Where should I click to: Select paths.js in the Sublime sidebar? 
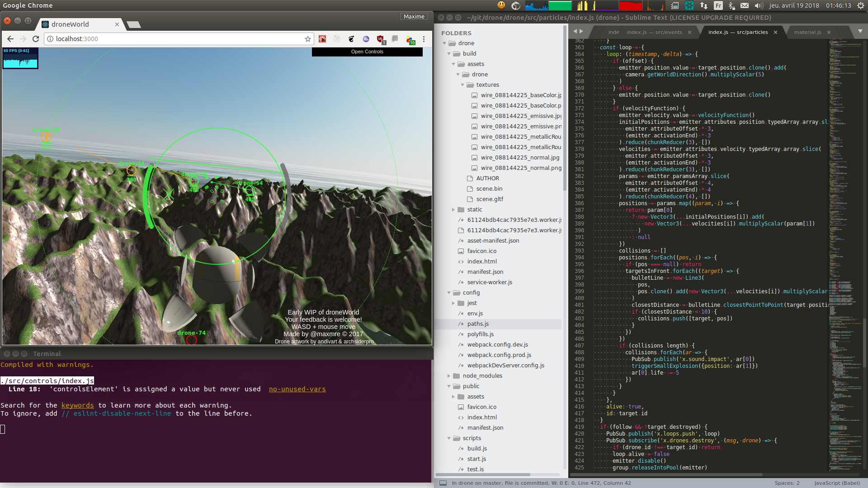click(x=478, y=324)
